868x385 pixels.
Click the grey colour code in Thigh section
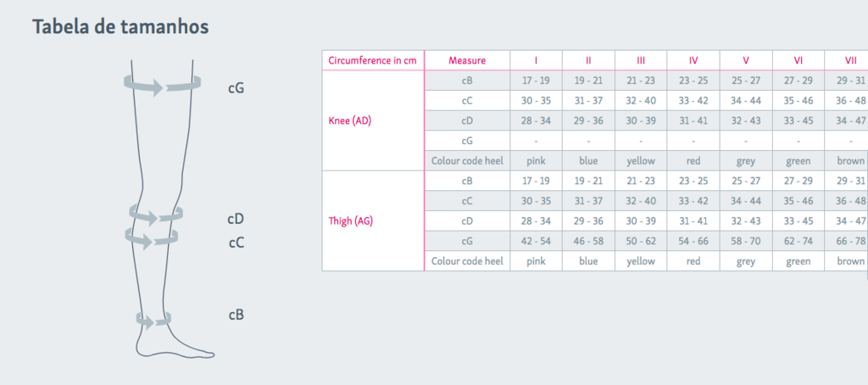[x=746, y=261]
